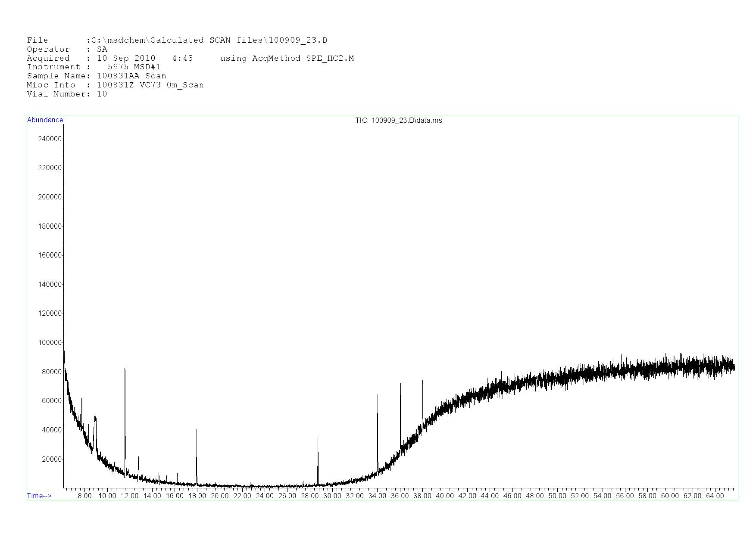Select the Misc Info 100831Z VC73 line

115,85
